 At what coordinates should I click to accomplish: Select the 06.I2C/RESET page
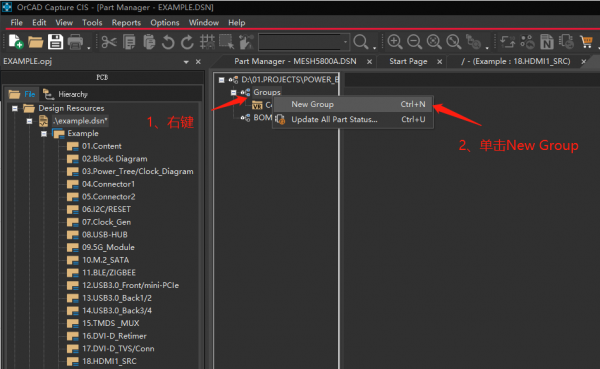[106, 209]
